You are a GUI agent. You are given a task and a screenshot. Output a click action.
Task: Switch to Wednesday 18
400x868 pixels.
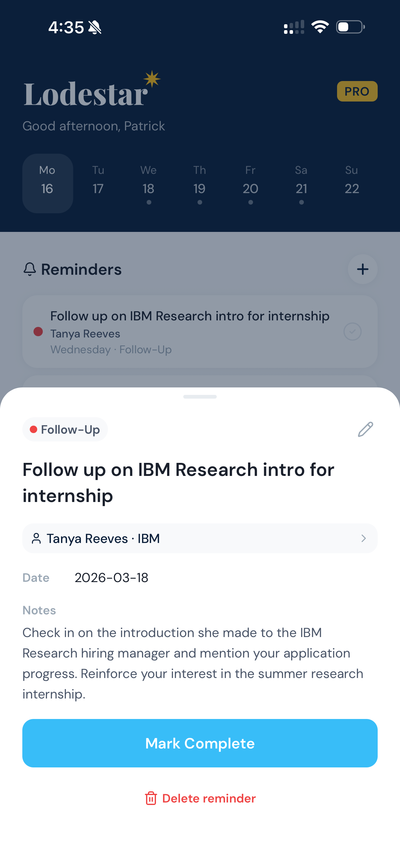(x=149, y=183)
